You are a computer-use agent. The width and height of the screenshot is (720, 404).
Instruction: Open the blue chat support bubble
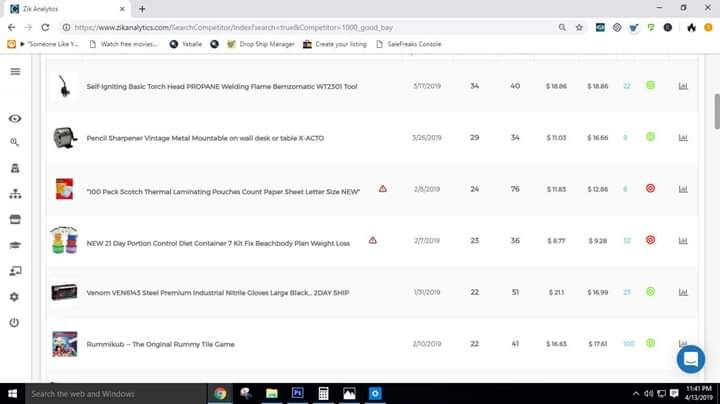pos(690,357)
